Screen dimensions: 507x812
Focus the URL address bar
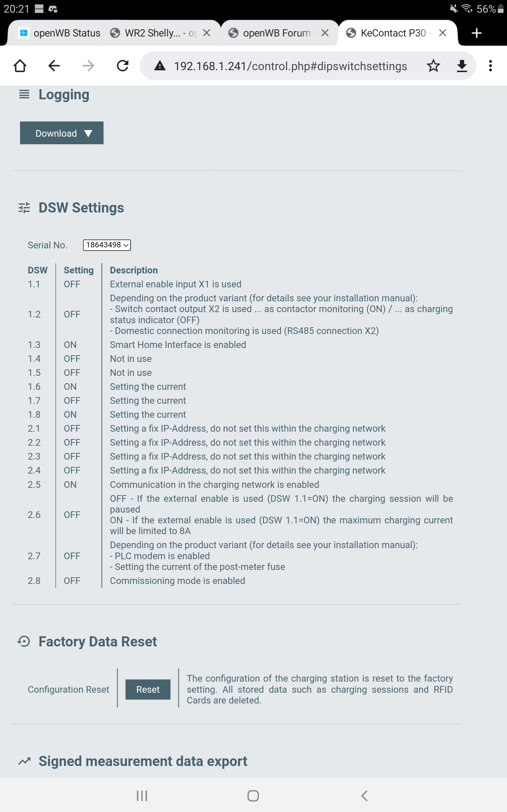(290, 66)
